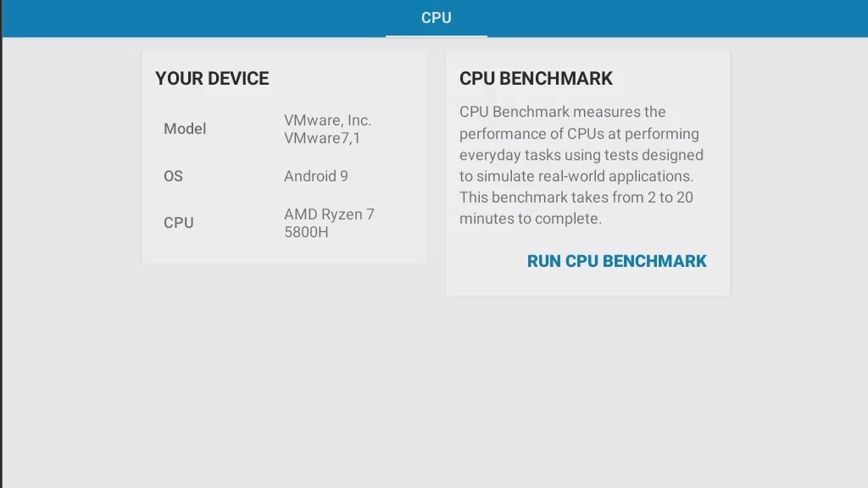Click the CPU BENCHMARK card heading

tap(536, 79)
